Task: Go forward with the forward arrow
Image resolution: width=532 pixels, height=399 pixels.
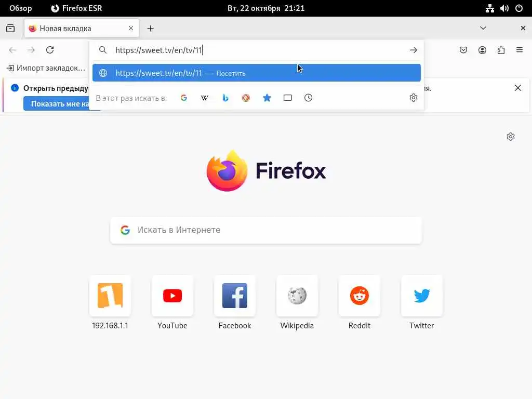Action: click(31, 50)
